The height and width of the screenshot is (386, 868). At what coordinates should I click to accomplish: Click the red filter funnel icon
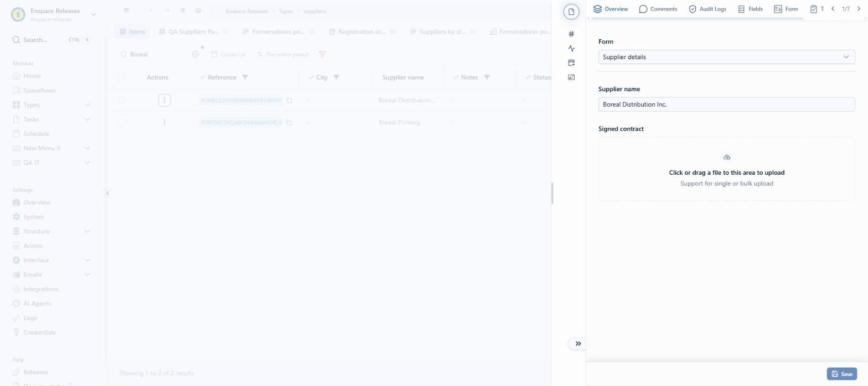pos(322,54)
